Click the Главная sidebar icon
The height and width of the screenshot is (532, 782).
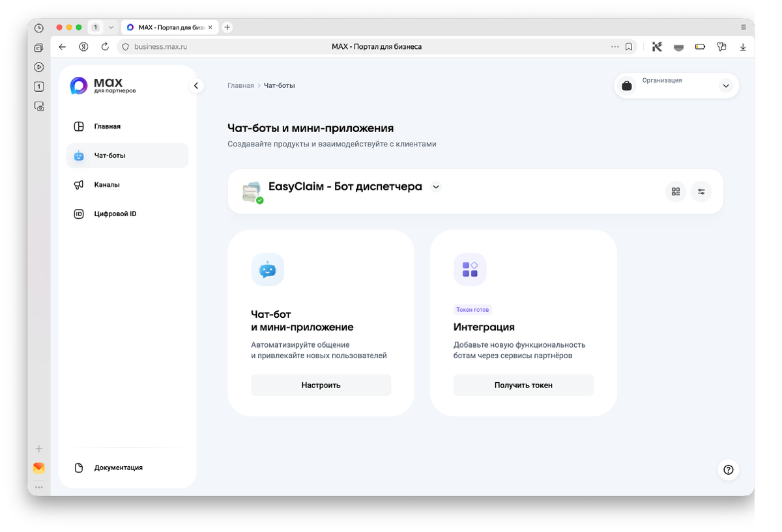[x=79, y=126]
